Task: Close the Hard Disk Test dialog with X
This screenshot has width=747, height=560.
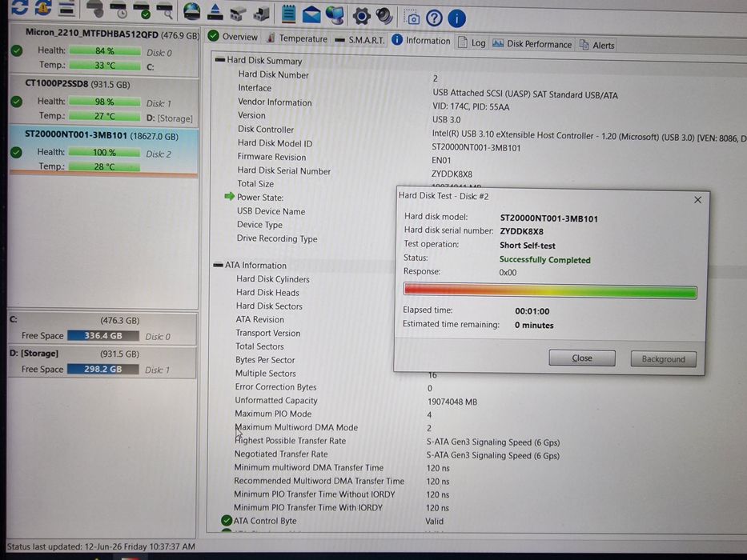Action: pyautogui.click(x=698, y=199)
